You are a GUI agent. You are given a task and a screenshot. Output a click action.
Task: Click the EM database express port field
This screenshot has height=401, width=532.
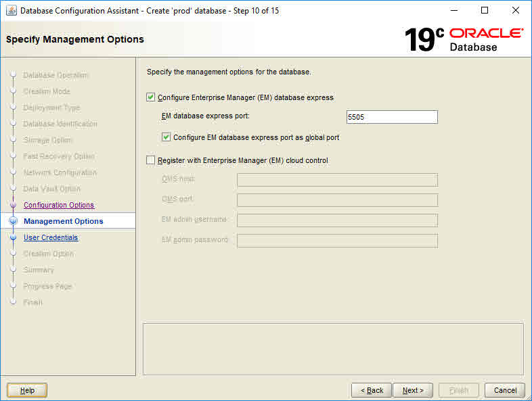click(391, 117)
